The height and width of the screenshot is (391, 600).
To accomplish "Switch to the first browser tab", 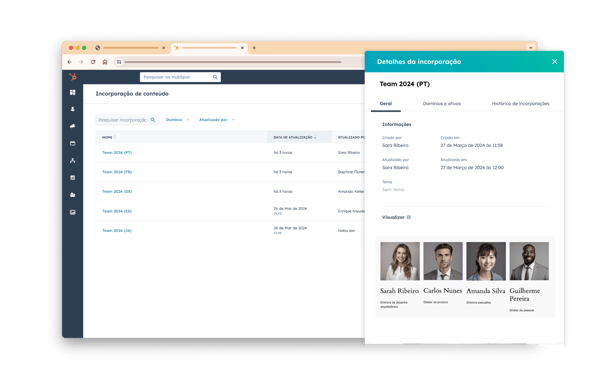I will (x=130, y=48).
